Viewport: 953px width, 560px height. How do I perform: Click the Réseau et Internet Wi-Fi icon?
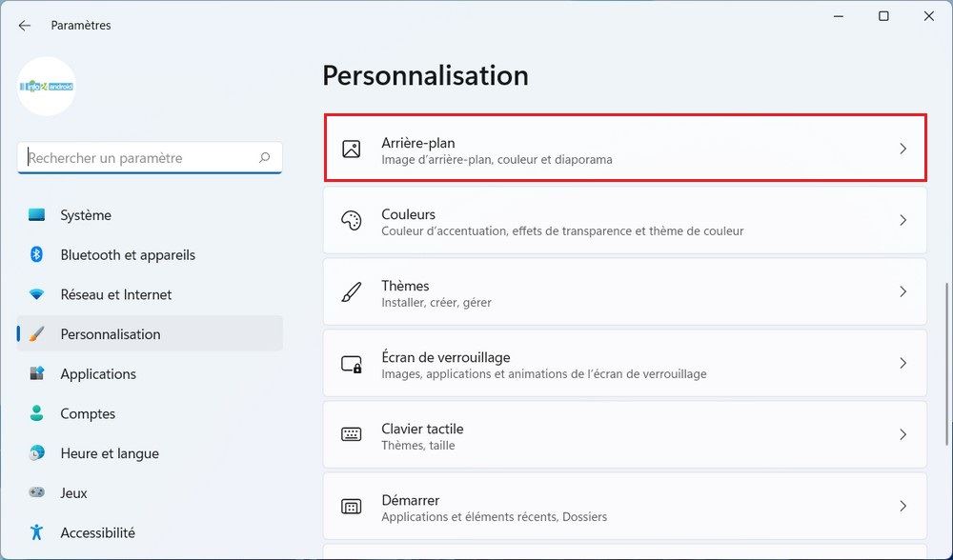pos(36,294)
